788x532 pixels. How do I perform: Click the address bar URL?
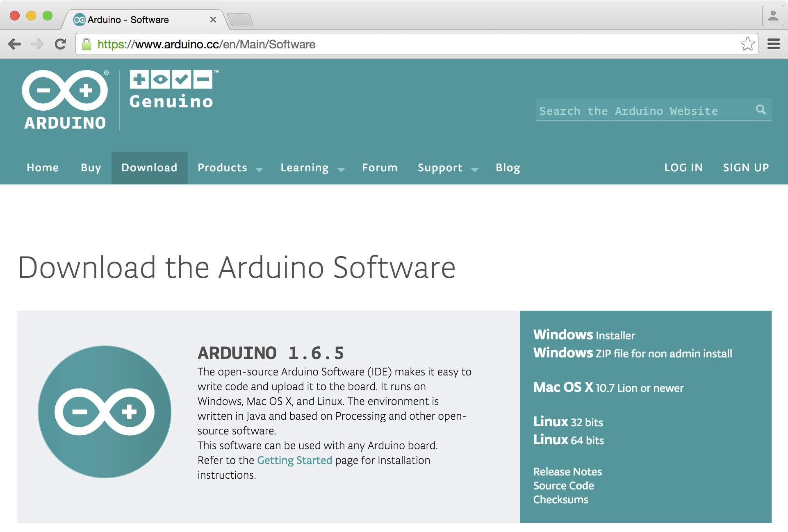point(206,44)
